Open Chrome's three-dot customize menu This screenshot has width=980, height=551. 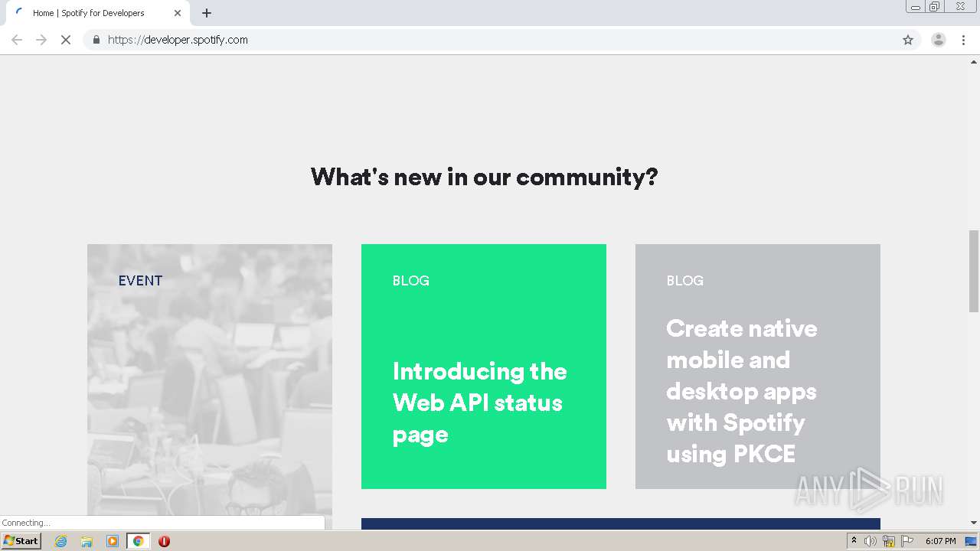[963, 40]
